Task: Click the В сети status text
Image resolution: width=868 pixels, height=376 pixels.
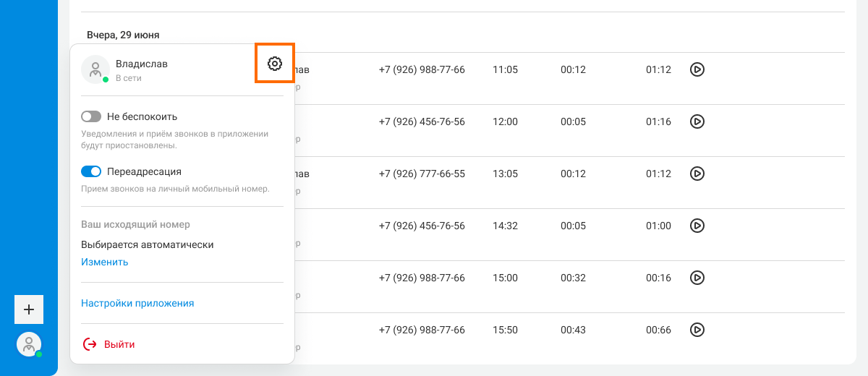Action: pos(129,78)
